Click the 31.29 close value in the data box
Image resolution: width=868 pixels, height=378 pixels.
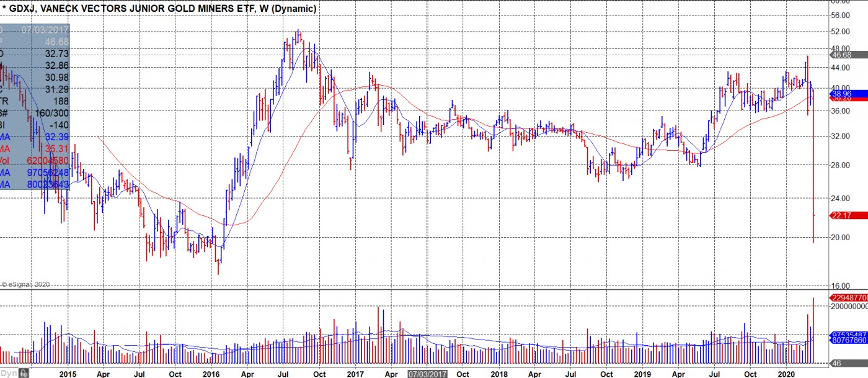55,89
